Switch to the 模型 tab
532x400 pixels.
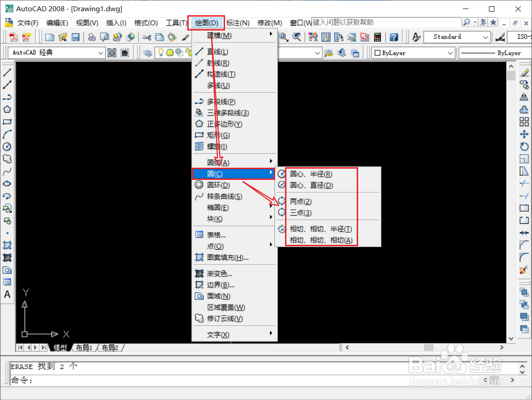(x=60, y=348)
